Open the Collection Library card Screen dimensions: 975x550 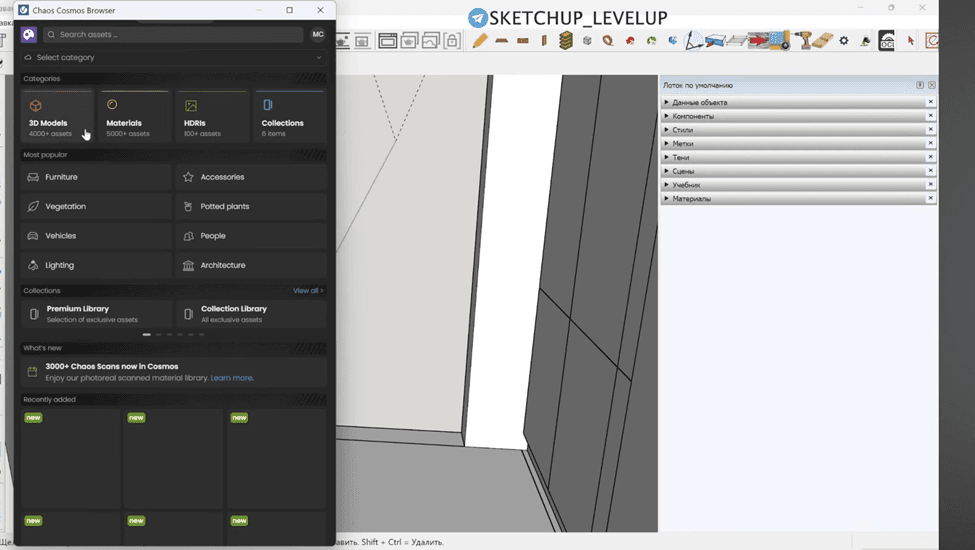[251, 314]
